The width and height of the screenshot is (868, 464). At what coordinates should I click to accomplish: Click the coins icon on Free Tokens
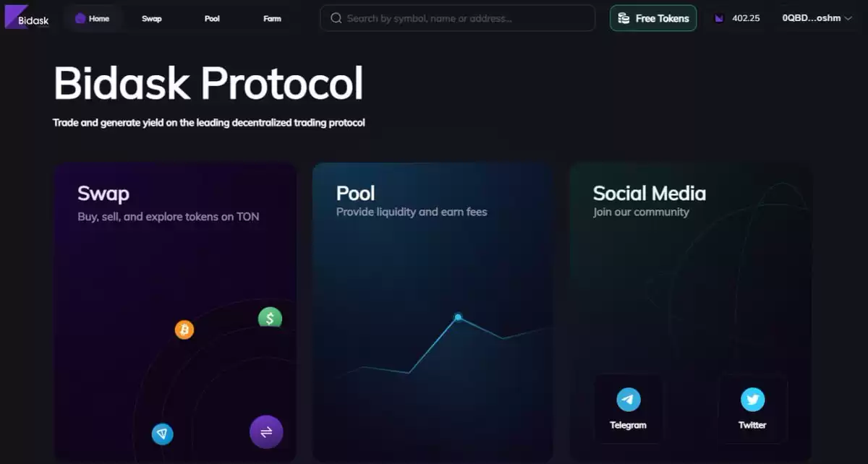pyautogui.click(x=624, y=18)
